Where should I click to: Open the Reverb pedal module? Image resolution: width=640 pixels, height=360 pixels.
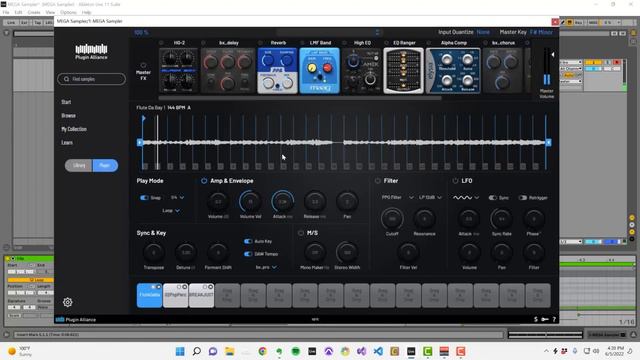277,71
